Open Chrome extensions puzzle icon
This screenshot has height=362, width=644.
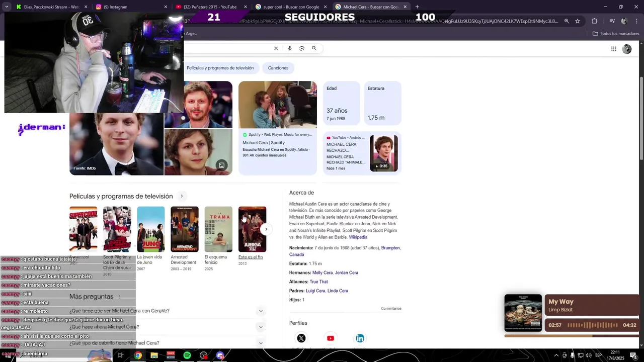[x=594, y=21]
